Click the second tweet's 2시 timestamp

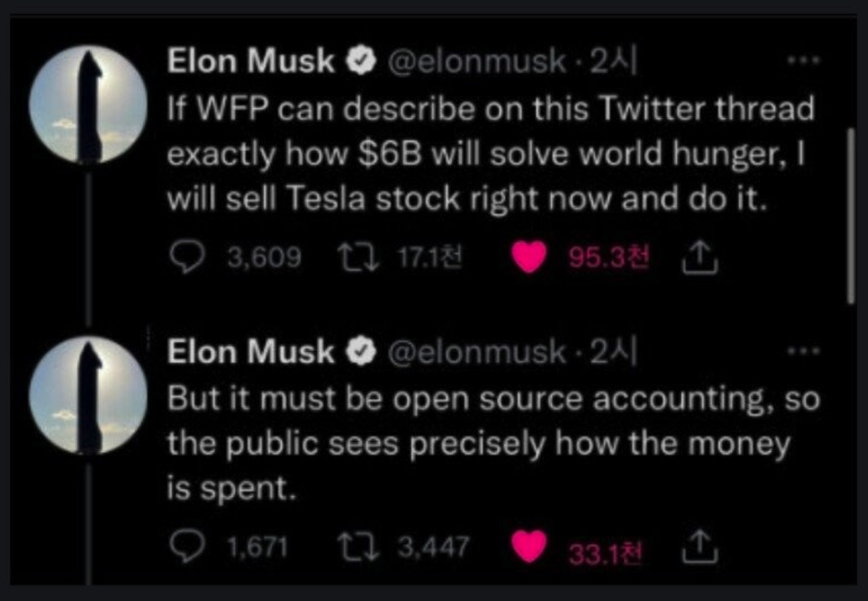pyautogui.click(x=613, y=352)
